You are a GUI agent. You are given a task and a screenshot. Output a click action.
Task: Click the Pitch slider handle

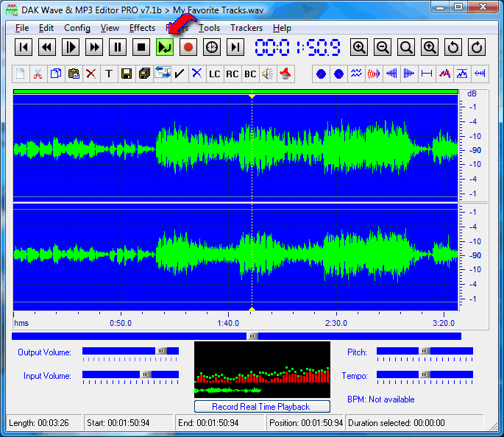(425, 351)
